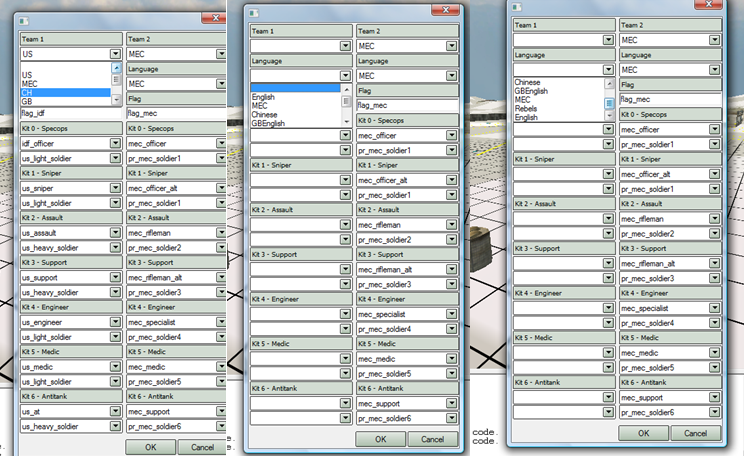Expand the us_medic kit dropdown

117,367
